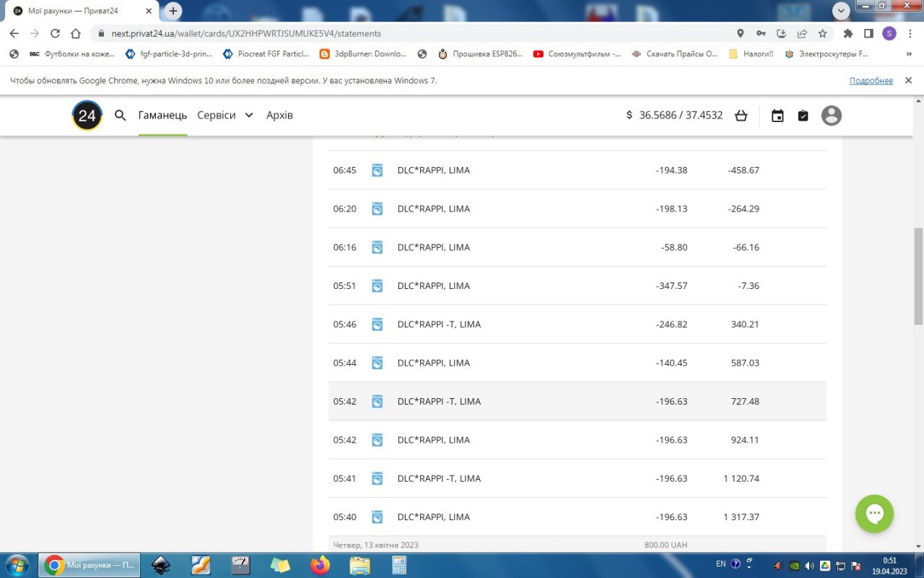
Task: Open the user profile avatar in Privat24
Action: click(x=832, y=116)
